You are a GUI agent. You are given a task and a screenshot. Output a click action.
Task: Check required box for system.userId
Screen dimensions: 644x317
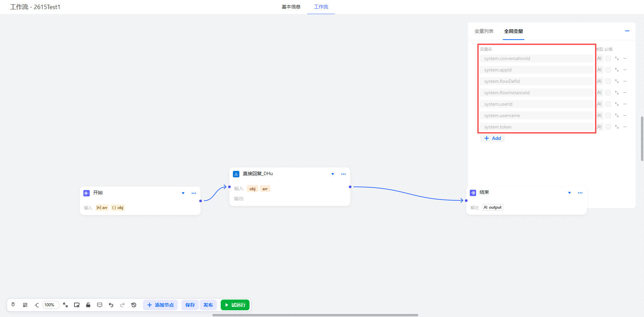click(x=608, y=104)
